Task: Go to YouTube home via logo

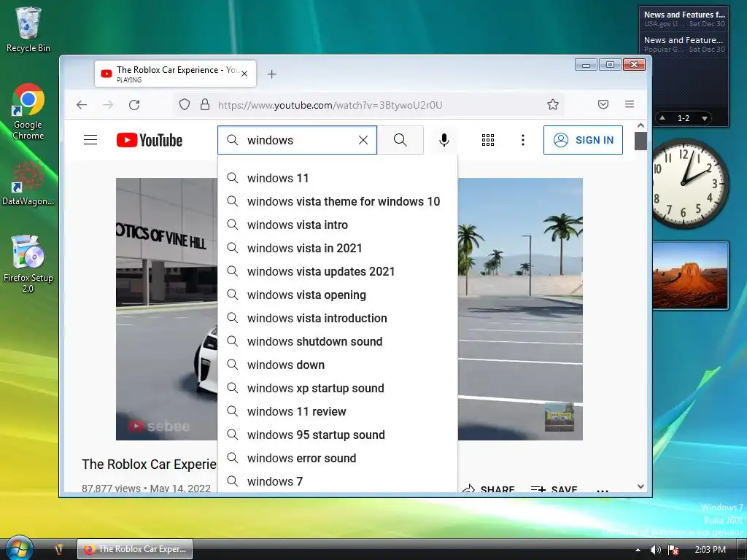Action: 149,140
